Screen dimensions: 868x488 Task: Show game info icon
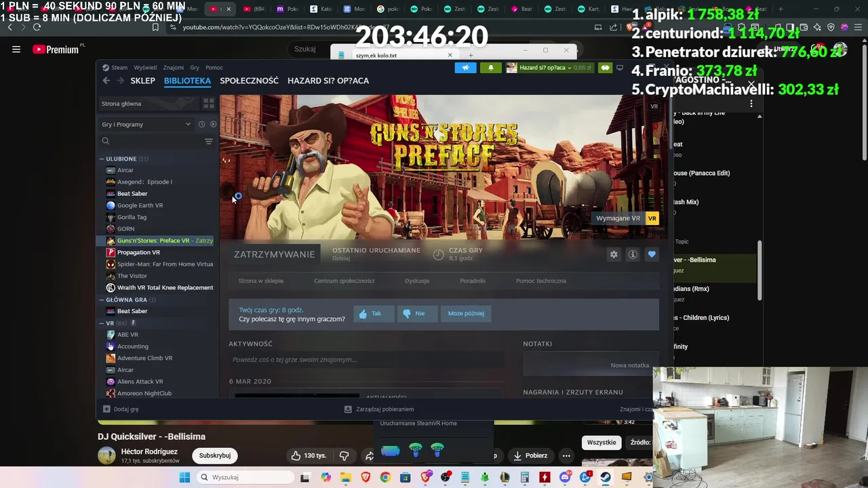(x=633, y=254)
